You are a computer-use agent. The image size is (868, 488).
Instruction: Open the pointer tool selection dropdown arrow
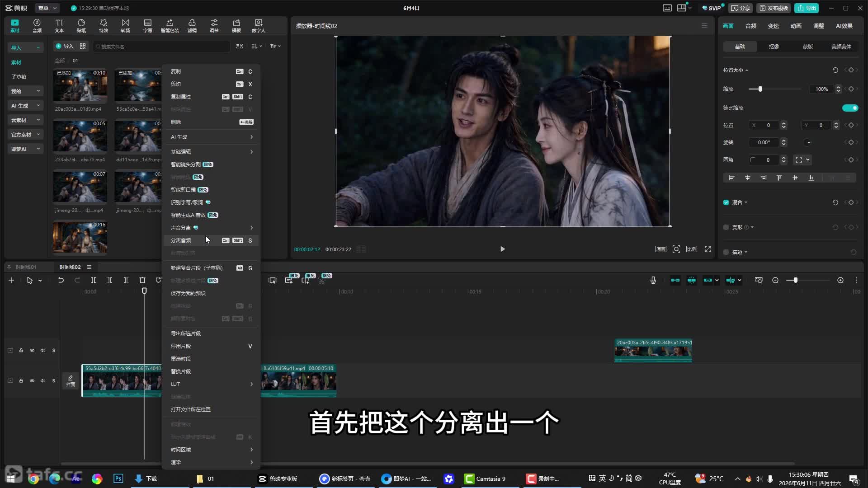point(40,281)
